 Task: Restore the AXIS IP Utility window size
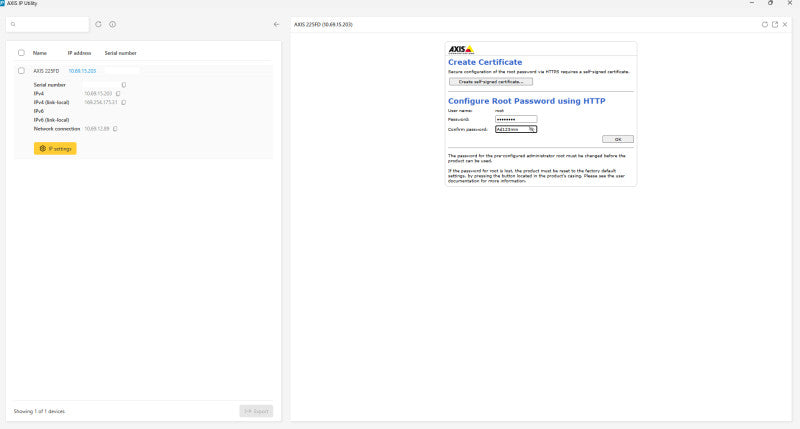coord(770,3)
